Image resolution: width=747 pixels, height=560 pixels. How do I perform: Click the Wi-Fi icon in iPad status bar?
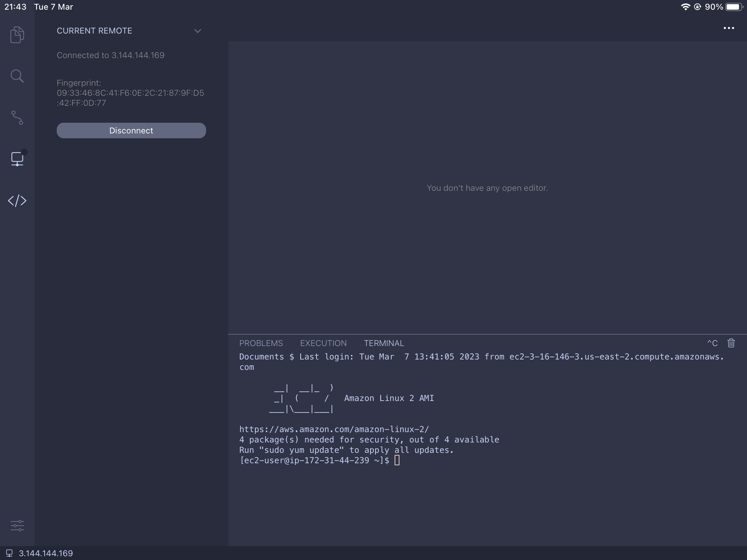point(685,7)
